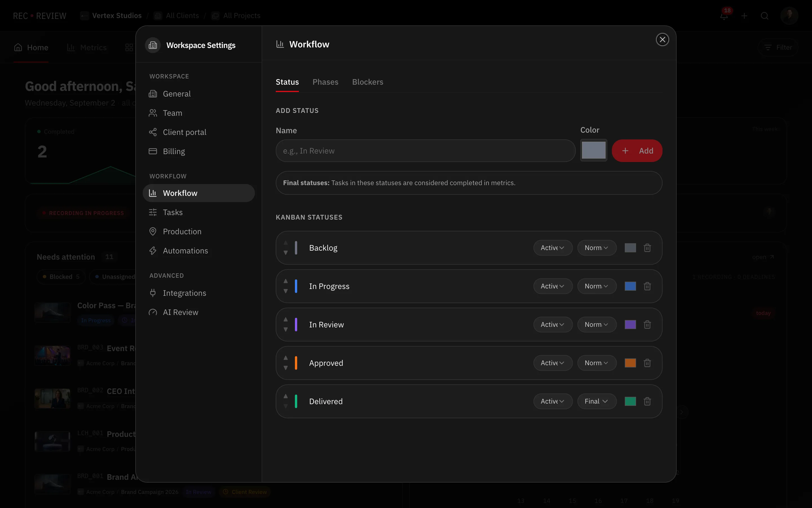Move In Progress status up
Image resolution: width=812 pixels, height=508 pixels.
pyautogui.click(x=286, y=281)
